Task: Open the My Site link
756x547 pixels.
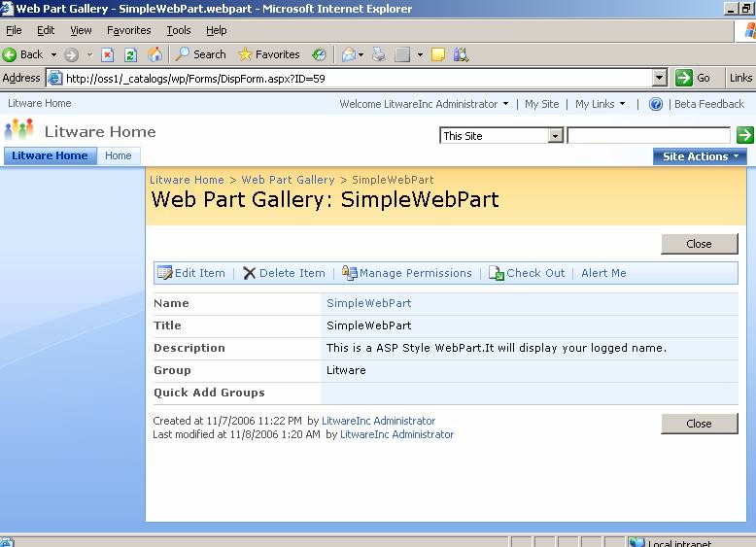Action: tap(542, 104)
